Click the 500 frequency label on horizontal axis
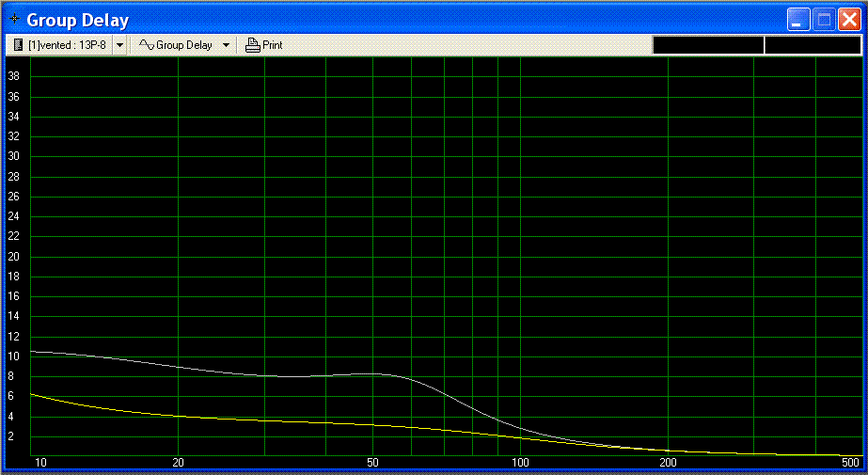The image size is (868, 475). (850, 463)
